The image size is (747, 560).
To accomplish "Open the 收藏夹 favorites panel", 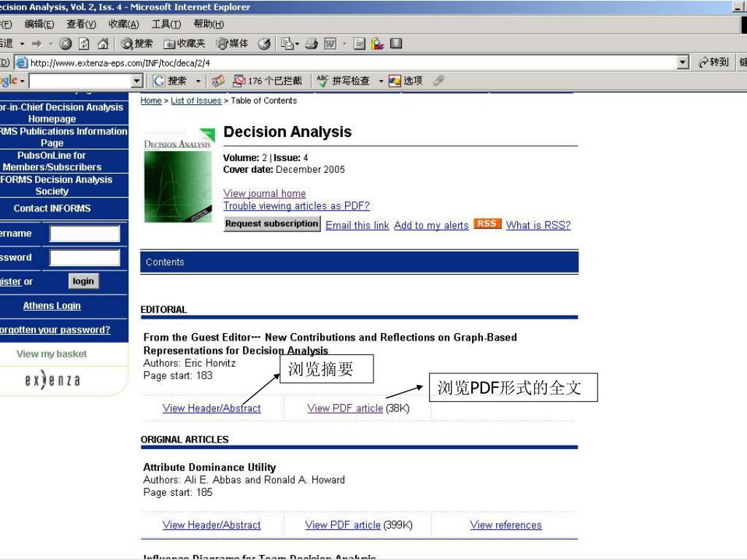I will click(185, 44).
